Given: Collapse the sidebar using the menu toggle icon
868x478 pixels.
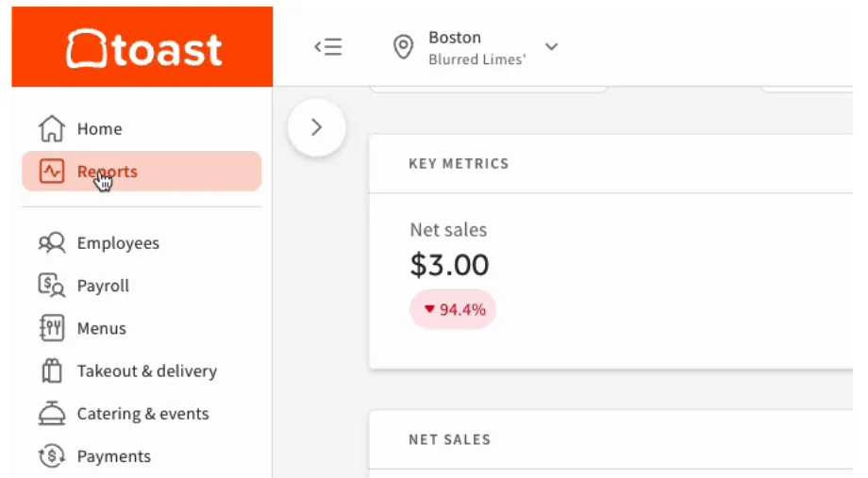Looking at the screenshot, I should (x=328, y=47).
